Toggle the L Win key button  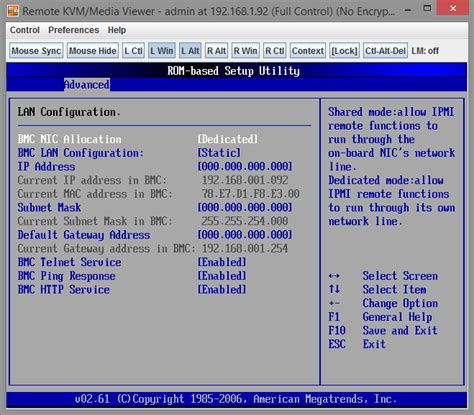[162, 51]
